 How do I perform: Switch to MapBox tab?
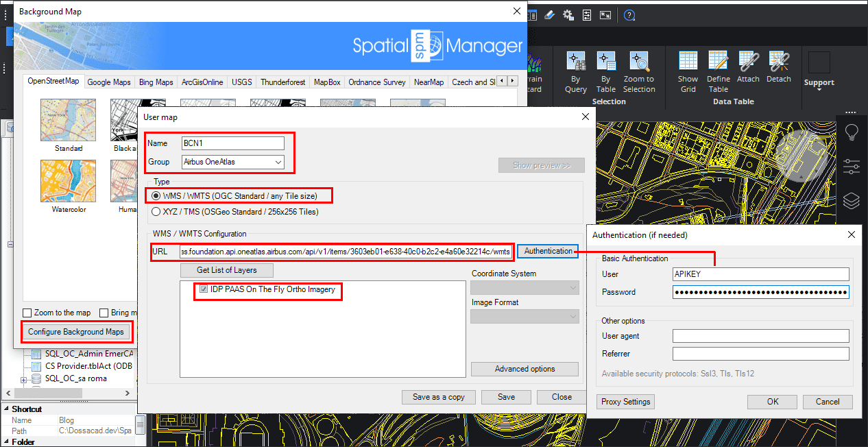(x=327, y=82)
